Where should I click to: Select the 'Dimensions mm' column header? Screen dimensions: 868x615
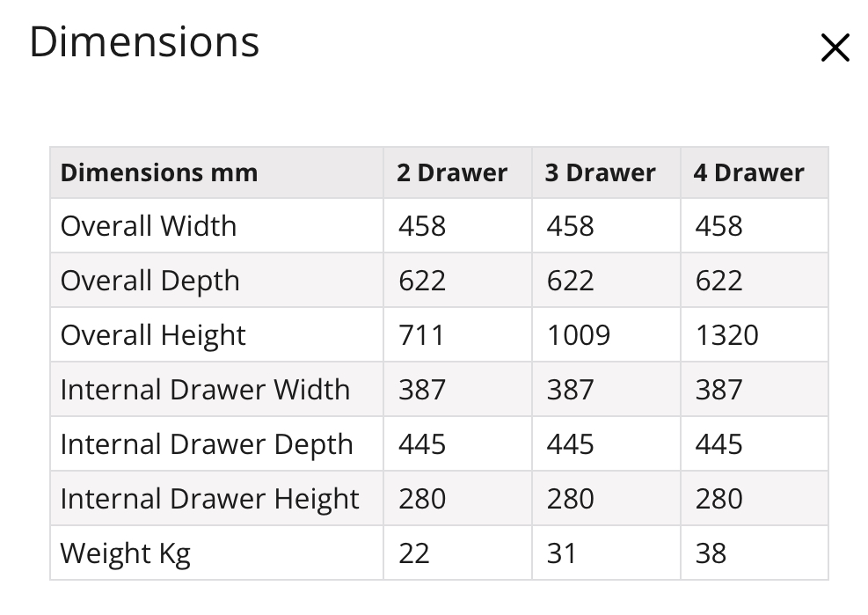click(x=159, y=172)
